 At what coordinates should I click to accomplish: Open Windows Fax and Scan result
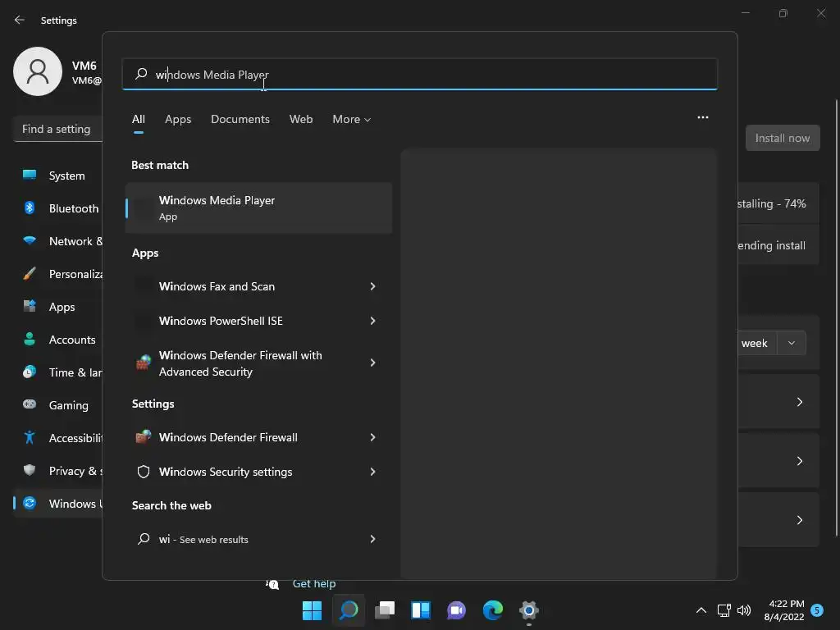(x=258, y=286)
